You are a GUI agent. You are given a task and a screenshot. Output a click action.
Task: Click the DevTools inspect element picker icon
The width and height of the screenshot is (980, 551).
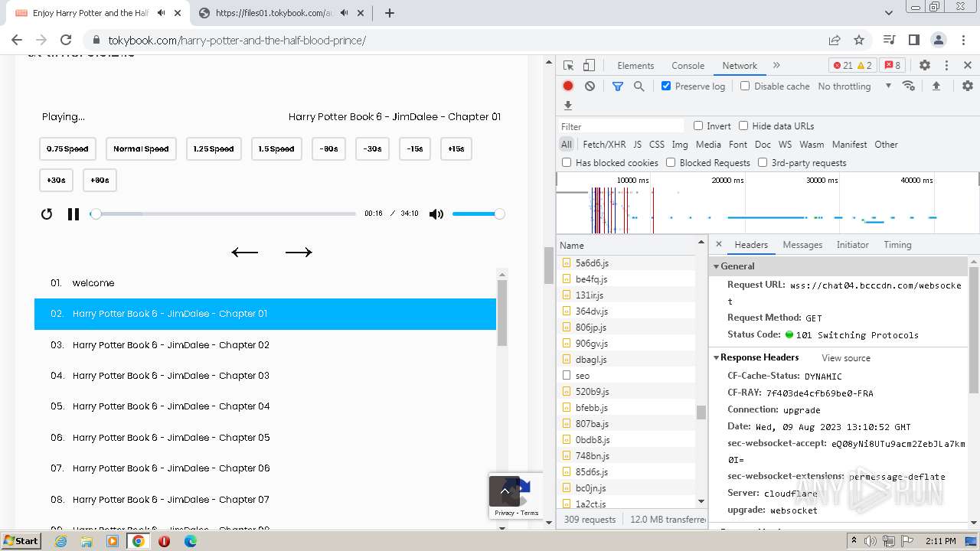pos(568,66)
